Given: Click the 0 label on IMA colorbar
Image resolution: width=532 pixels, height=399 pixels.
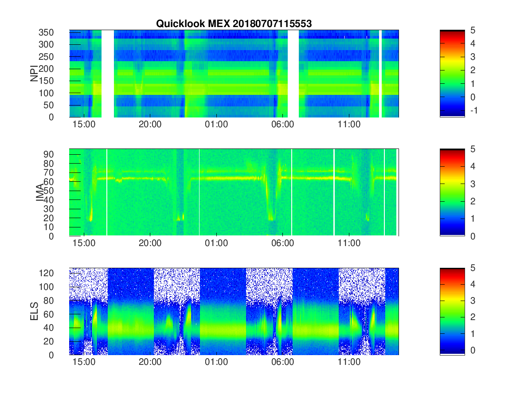Looking at the screenshot, I should [473, 236].
